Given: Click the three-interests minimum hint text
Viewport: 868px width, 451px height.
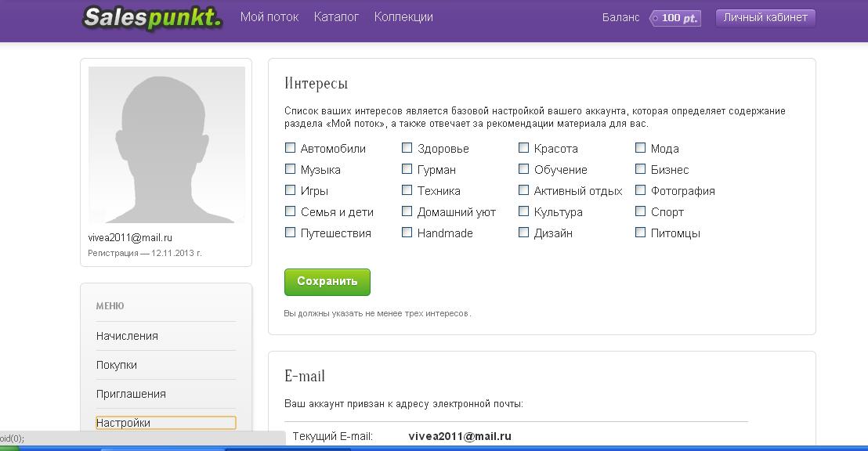Looking at the screenshot, I should pyautogui.click(x=378, y=313).
